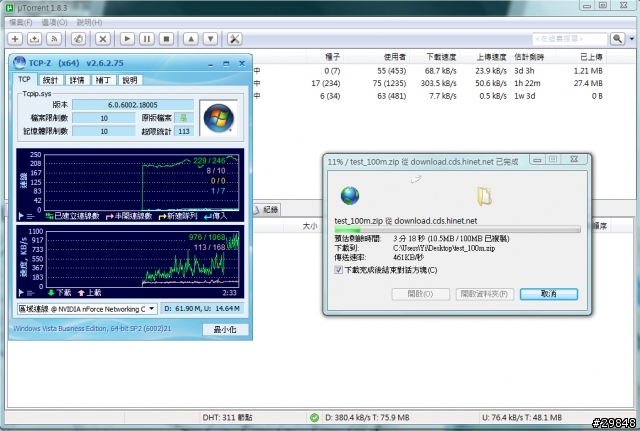Image resolution: width=640 pixels, height=431 pixels.
Task: Click the Windows logo in TCP-Z
Action: click(218, 118)
